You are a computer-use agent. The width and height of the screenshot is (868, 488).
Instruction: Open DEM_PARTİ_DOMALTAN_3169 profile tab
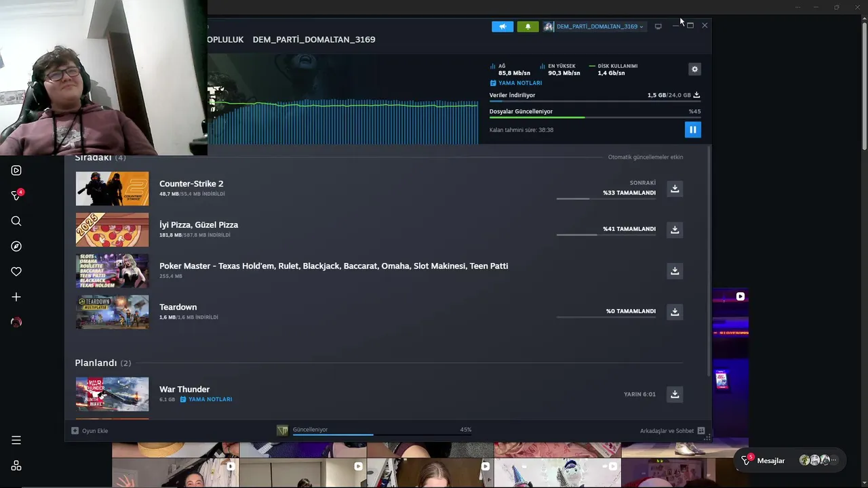pos(314,39)
